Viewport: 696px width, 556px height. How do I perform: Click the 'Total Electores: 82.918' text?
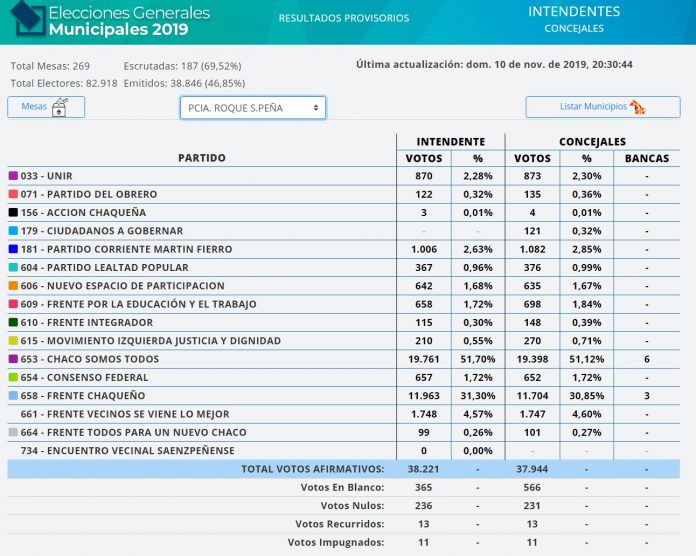point(64,83)
